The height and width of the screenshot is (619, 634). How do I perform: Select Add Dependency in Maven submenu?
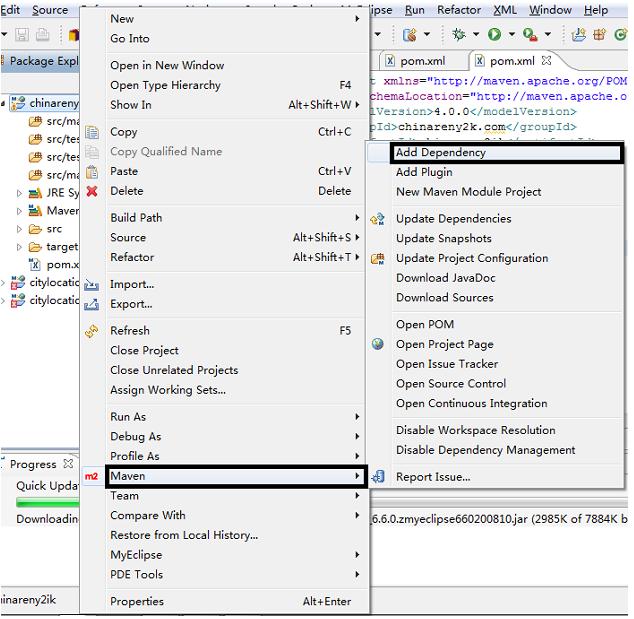507,153
